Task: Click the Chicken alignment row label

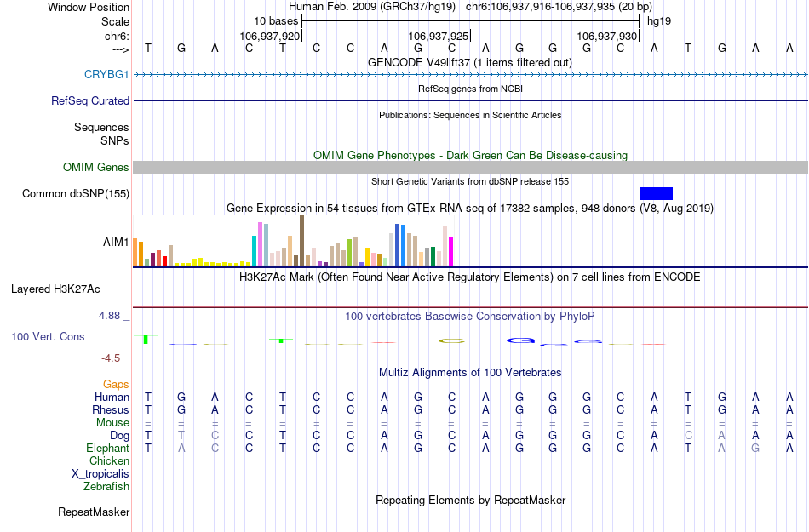Action: 109,460
